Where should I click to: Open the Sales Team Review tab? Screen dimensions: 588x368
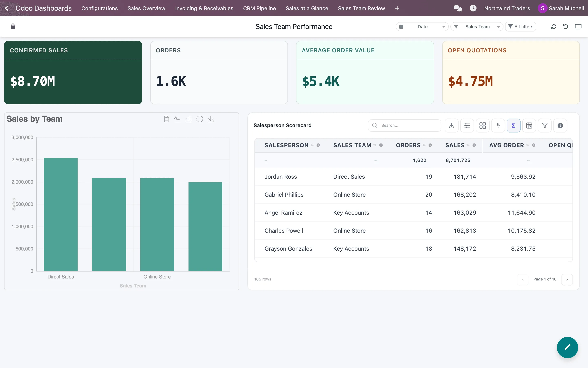pyautogui.click(x=362, y=8)
